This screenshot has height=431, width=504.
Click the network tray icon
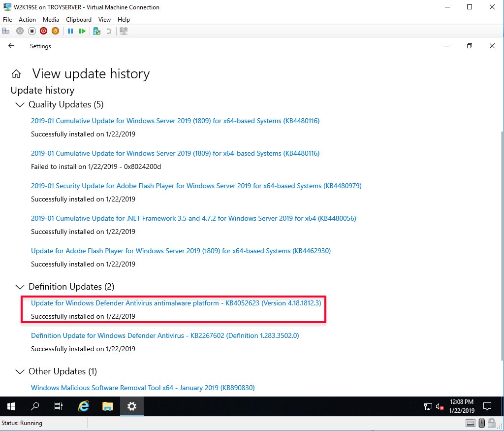428,406
